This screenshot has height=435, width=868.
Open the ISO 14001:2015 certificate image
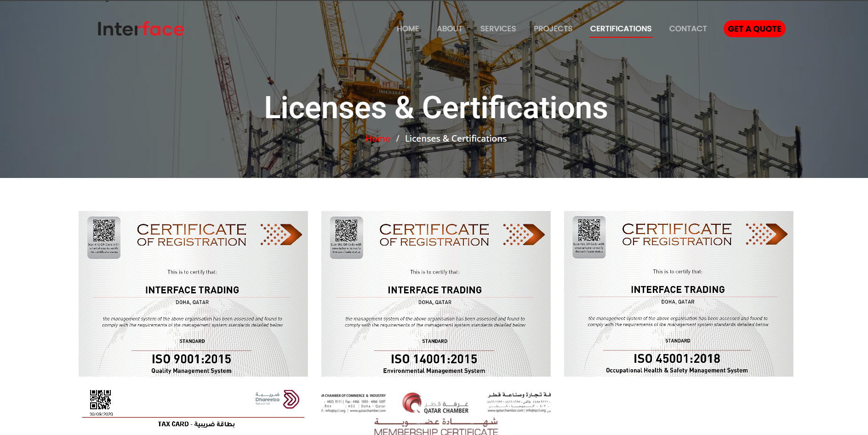436,294
